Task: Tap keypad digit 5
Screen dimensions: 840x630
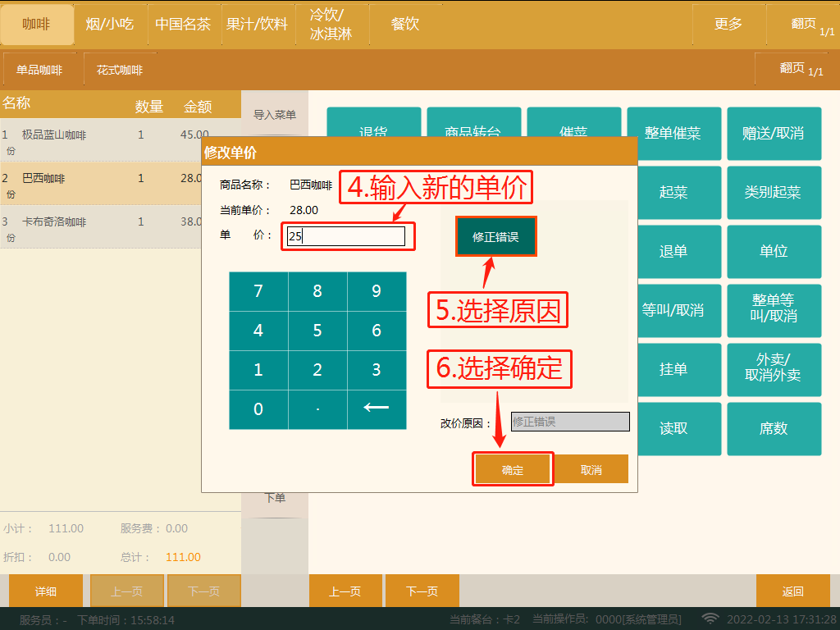Action: point(317,331)
